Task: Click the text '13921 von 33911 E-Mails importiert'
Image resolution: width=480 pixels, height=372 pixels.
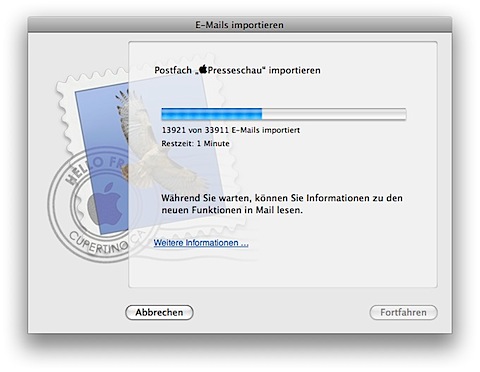Action: [x=231, y=130]
